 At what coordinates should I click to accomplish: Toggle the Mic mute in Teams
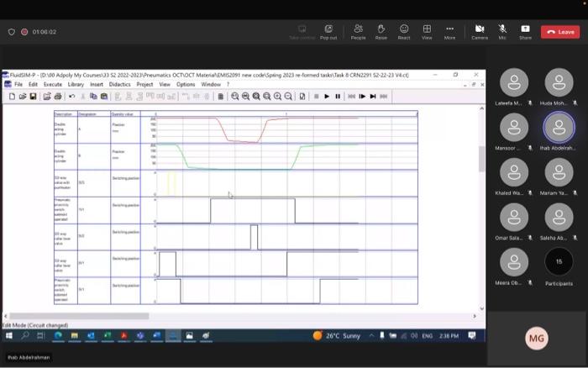502,32
